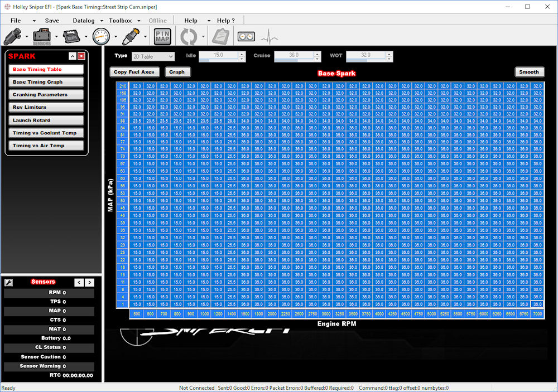This screenshot has width=558, height=392.
Task: Open Launch Retard
Action: pos(46,120)
